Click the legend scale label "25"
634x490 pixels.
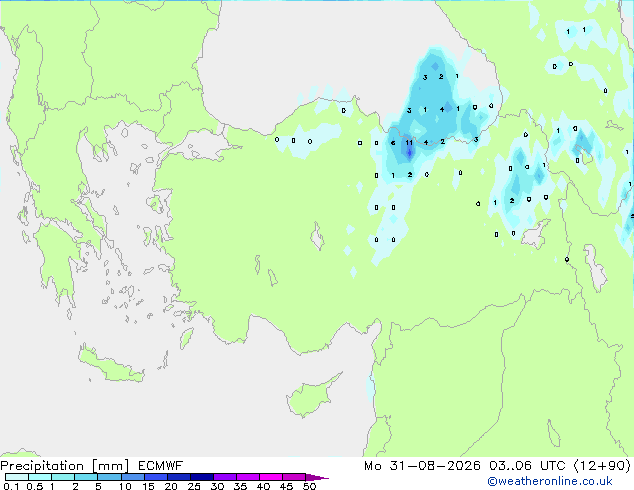(194, 486)
